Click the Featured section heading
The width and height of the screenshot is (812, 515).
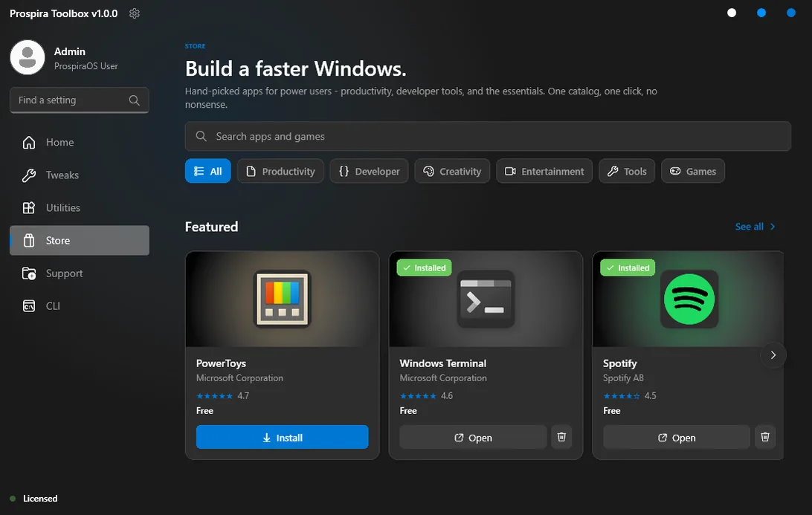pos(211,227)
